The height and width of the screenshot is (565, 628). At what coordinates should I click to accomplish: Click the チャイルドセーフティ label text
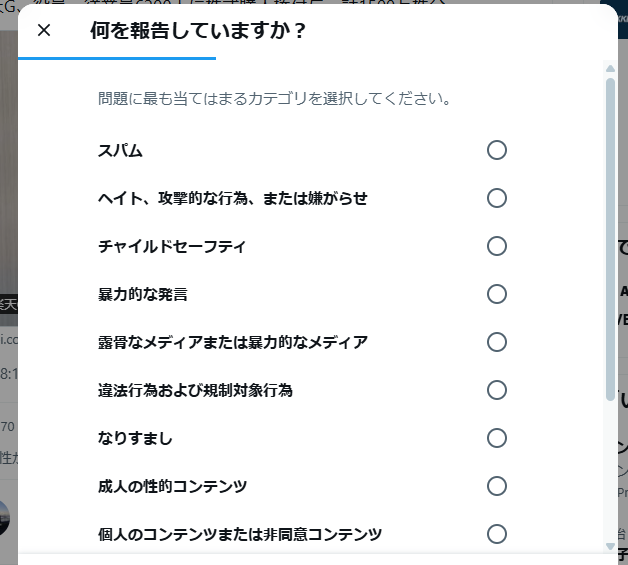(172, 246)
